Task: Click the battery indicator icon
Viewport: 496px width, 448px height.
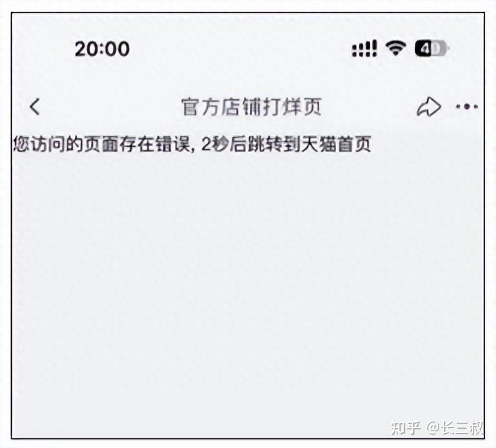Action: (x=433, y=48)
